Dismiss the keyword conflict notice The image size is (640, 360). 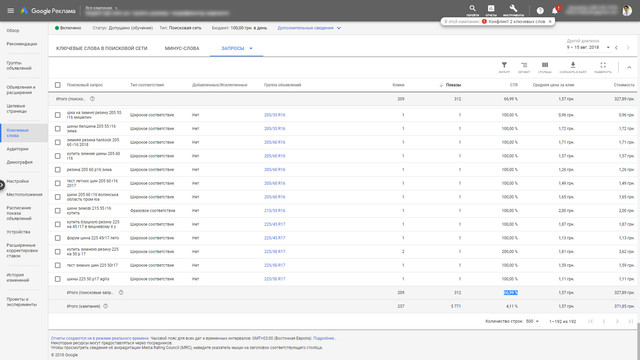[x=550, y=21]
